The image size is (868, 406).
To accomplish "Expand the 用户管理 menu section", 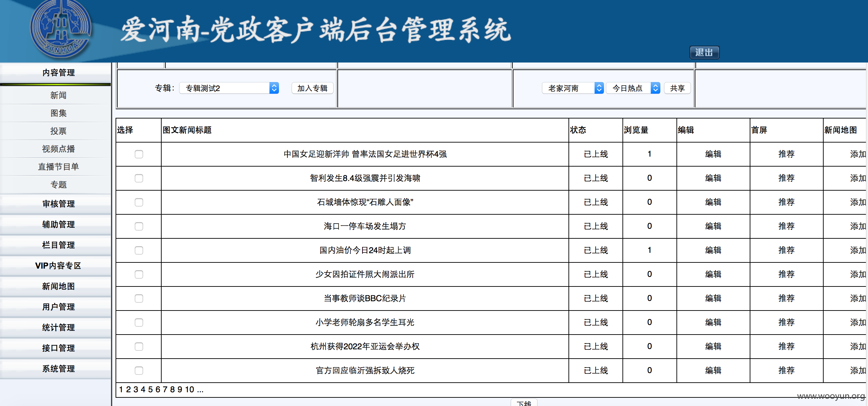I will (55, 307).
